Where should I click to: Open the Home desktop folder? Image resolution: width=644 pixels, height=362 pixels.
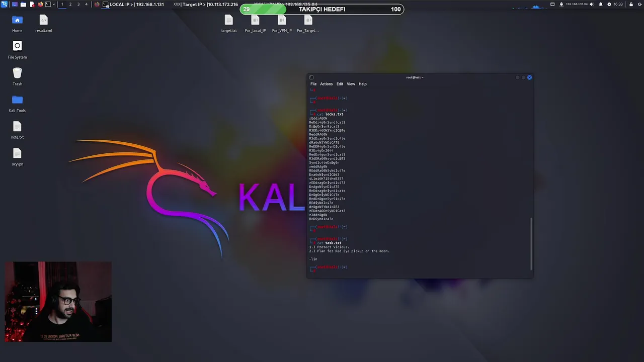tap(17, 23)
